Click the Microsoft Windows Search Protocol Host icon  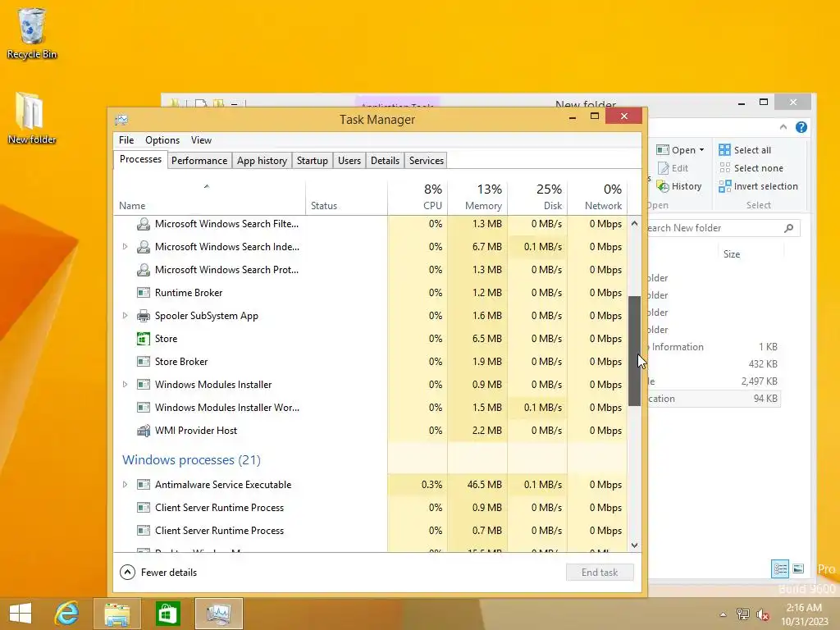[x=143, y=270]
